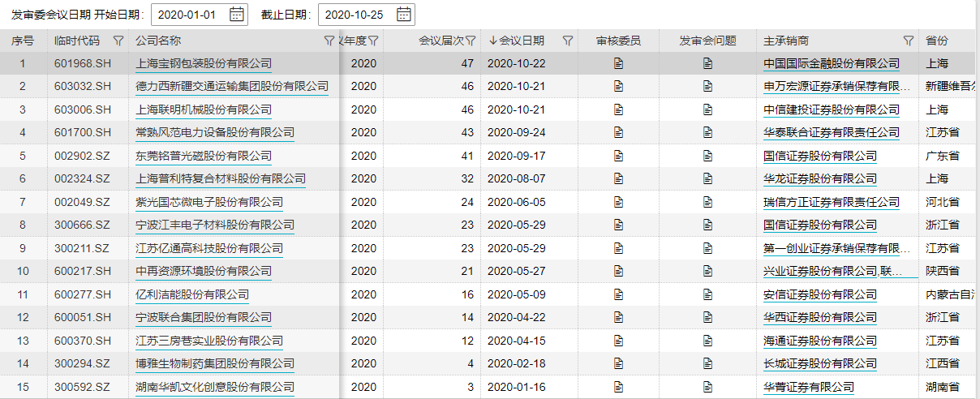The image size is (980, 399).
Task: Open 发审会问题 document for 宁波联合集团
Action: tap(707, 317)
